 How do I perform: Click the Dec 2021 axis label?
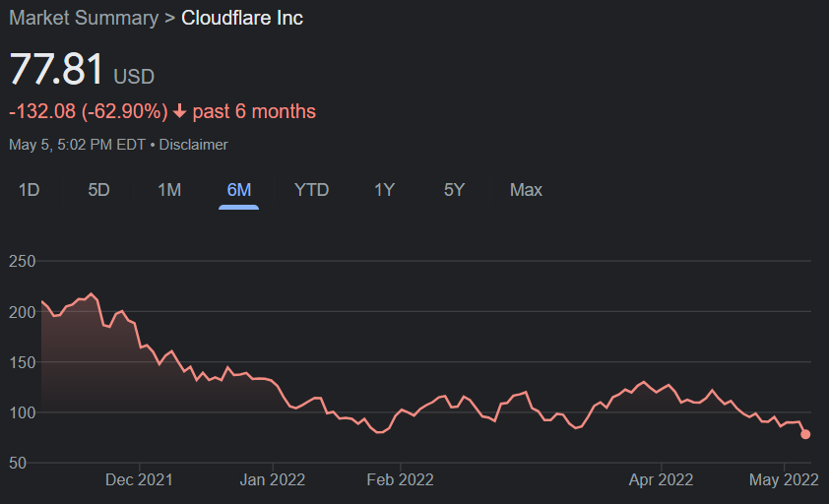(x=139, y=479)
